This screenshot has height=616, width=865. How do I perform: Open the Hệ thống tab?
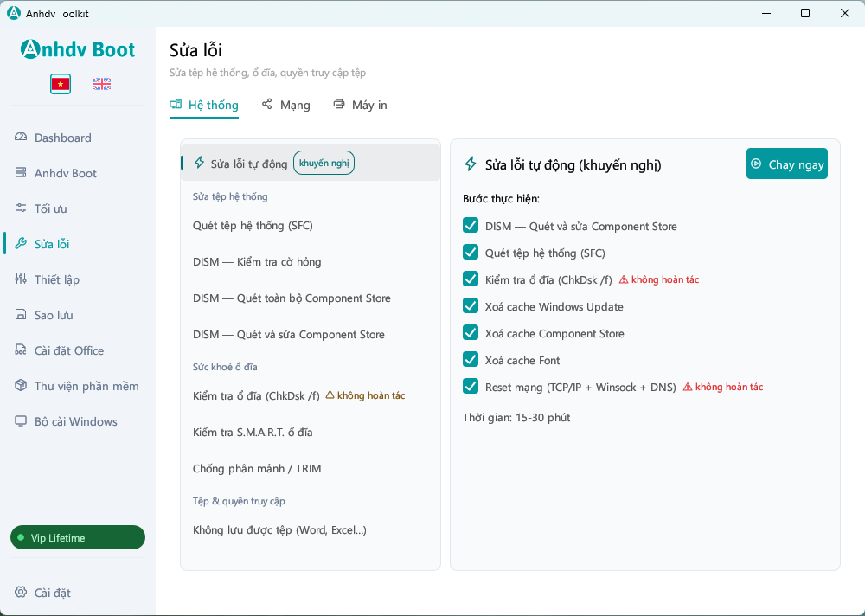pyautogui.click(x=204, y=105)
